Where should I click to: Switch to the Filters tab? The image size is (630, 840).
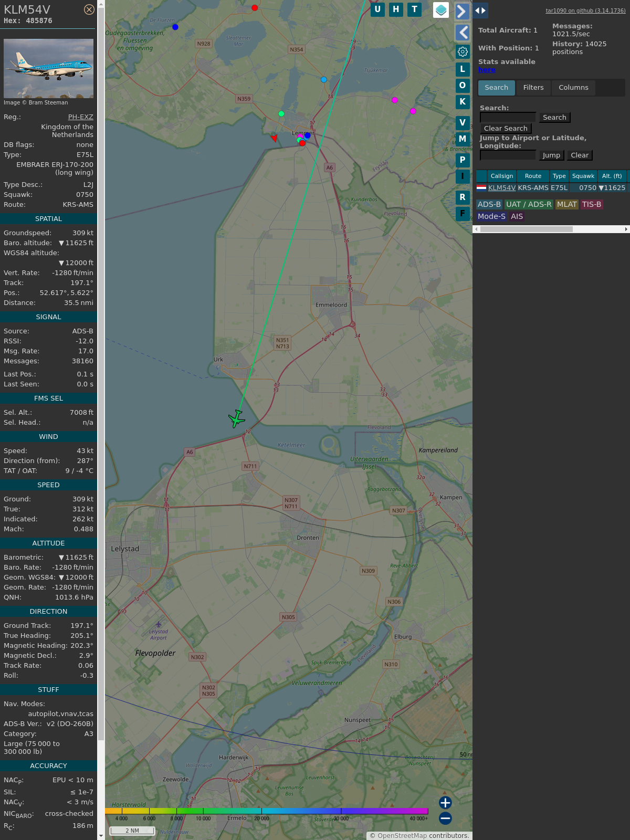pos(533,88)
